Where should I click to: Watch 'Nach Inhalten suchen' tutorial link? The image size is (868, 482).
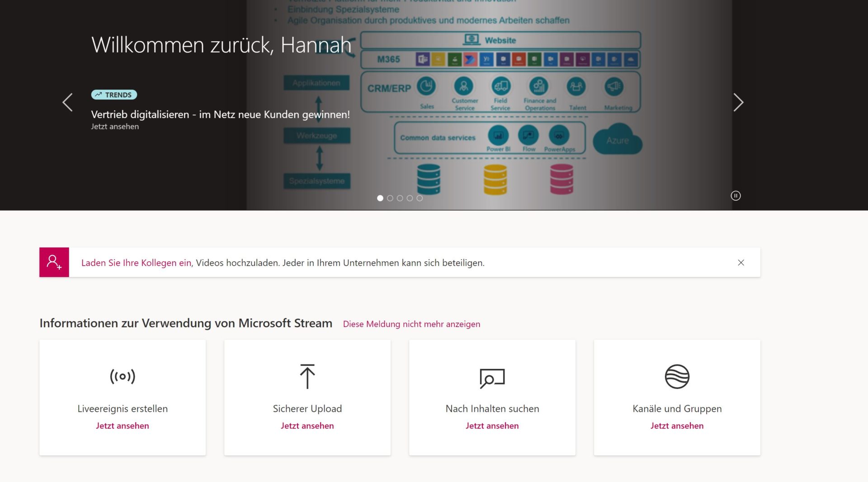pyautogui.click(x=492, y=425)
